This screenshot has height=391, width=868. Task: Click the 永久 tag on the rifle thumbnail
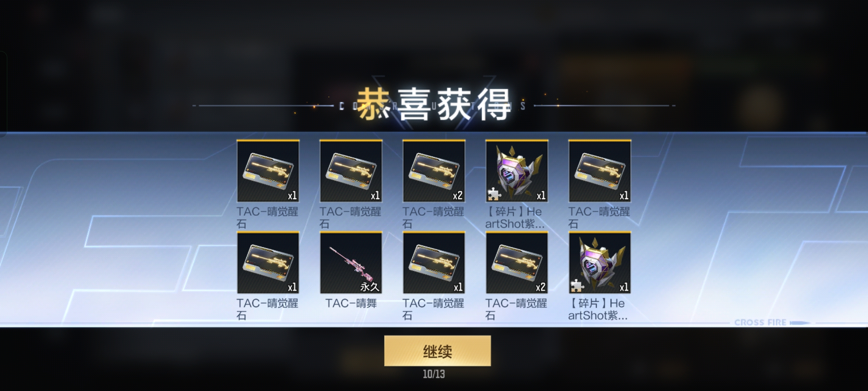pos(369,287)
